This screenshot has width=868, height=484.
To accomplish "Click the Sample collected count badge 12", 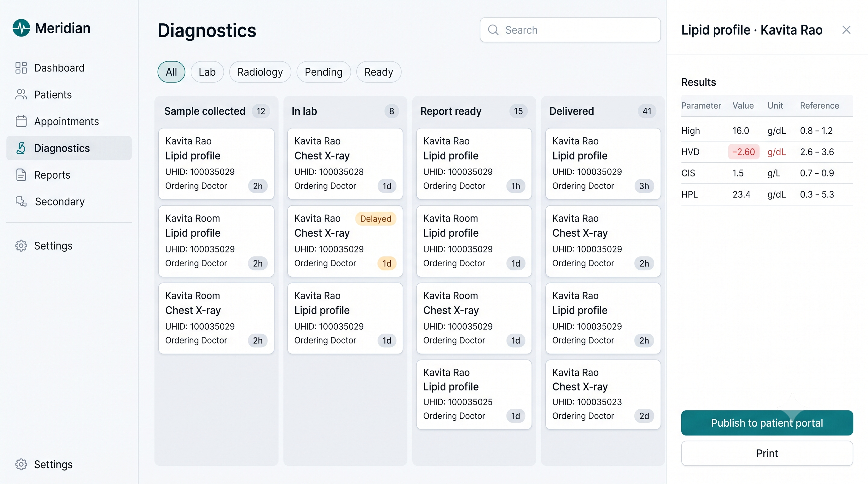I will point(261,111).
